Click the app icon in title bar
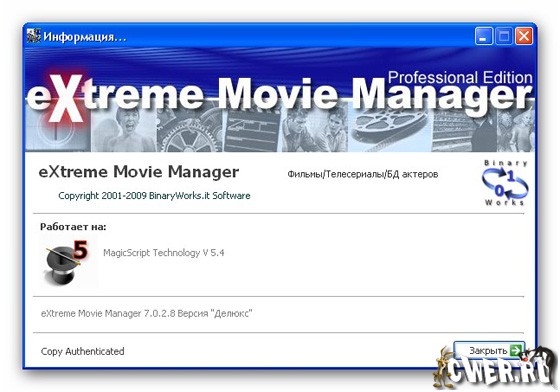 [x=34, y=36]
